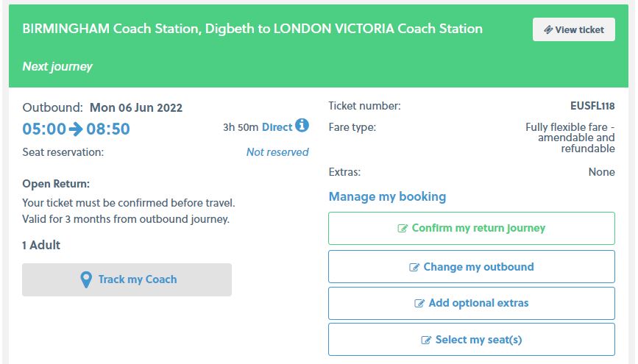
Task: Click edit icon beside Change my outbound
Action: [414, 267]
